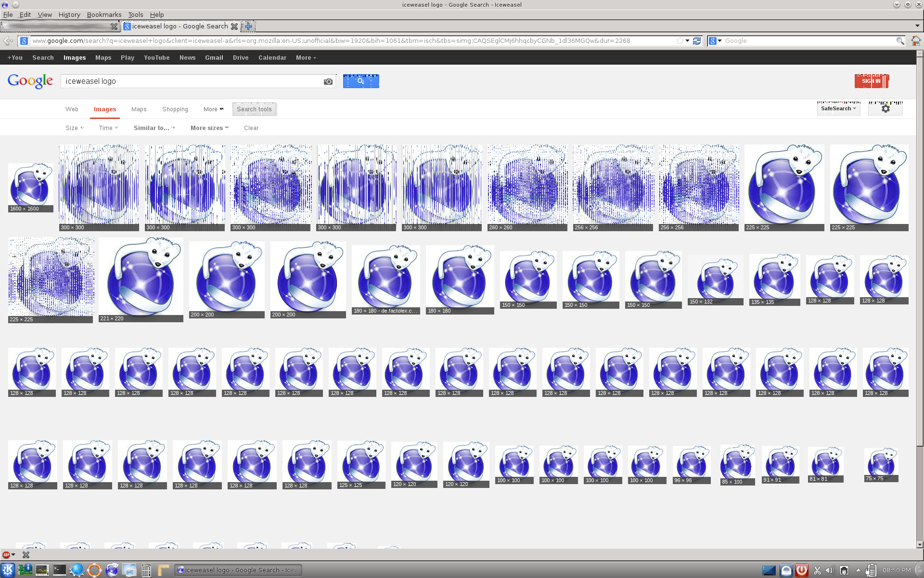Switch to the Shopping search tab

[x=175, y=109]
